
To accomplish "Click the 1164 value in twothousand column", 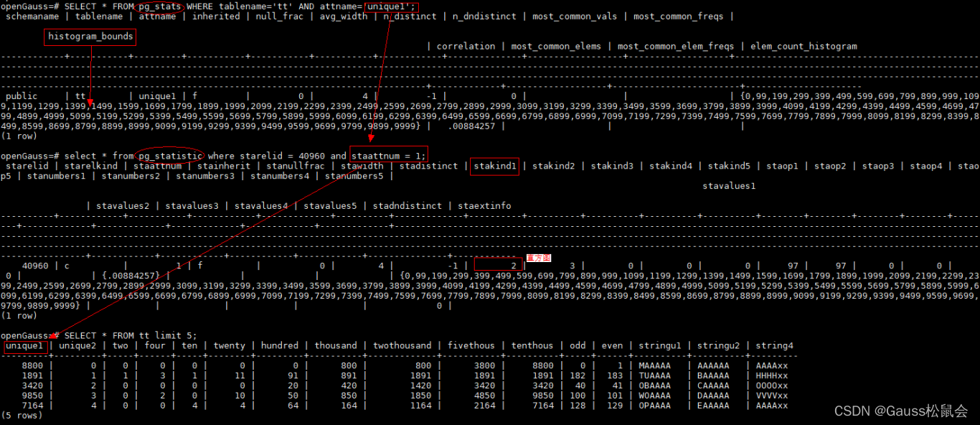I will [x=420, y=406].
